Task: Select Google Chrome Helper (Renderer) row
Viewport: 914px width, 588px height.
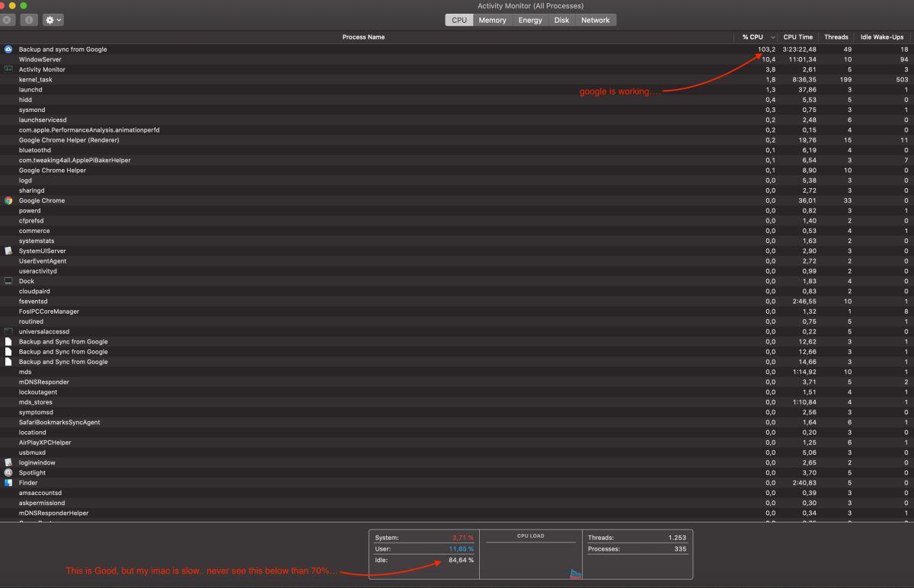Action: click(457, 140)
